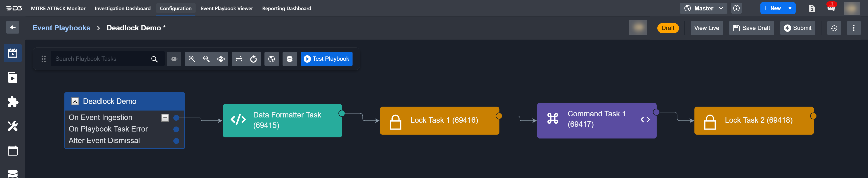
Task: Toggle the eye visibility icon
Action: click(x=174, y=59)
